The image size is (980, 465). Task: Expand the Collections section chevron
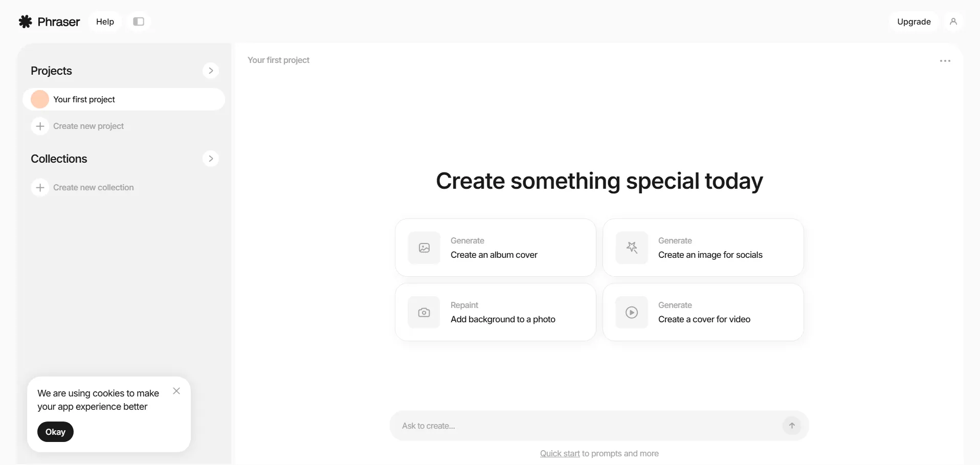211,159
